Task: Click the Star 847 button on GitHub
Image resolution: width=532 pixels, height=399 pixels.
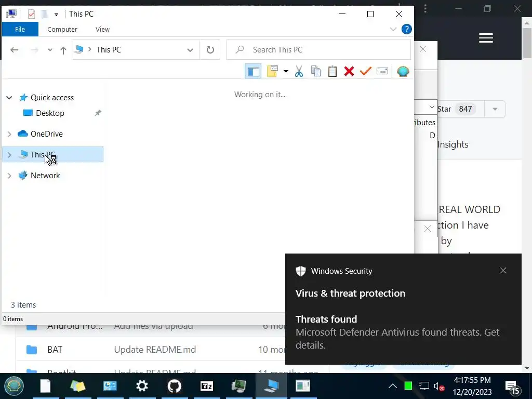Action: (x=460, y=109)
